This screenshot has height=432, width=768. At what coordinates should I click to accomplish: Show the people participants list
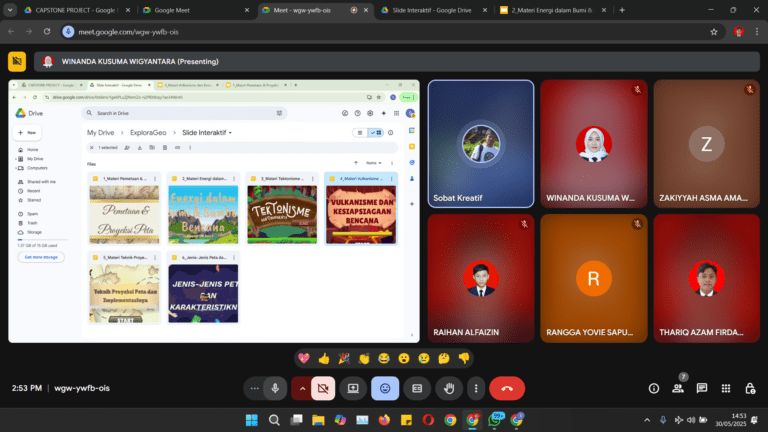tap(678, 388)
